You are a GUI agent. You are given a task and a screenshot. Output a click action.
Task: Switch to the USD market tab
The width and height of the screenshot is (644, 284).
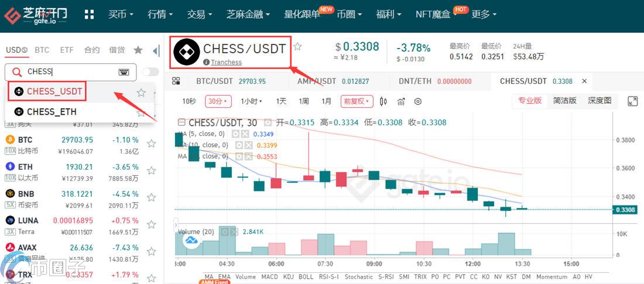pyautogui.click(x=16, y=50)
